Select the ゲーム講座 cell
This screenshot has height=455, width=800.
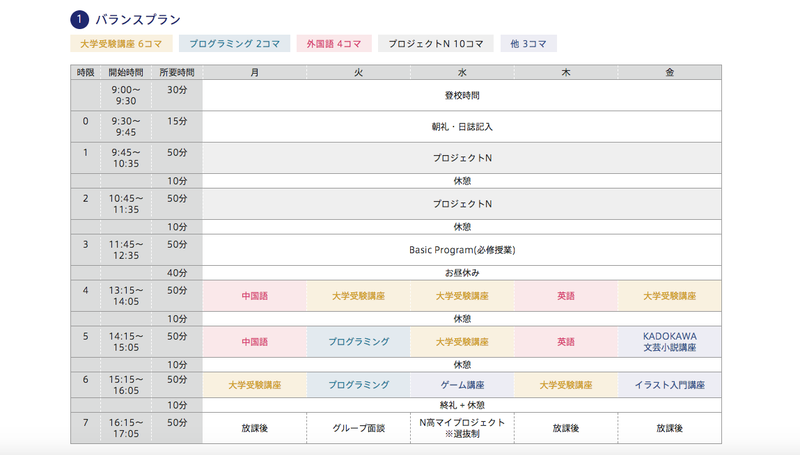point(462,384)
